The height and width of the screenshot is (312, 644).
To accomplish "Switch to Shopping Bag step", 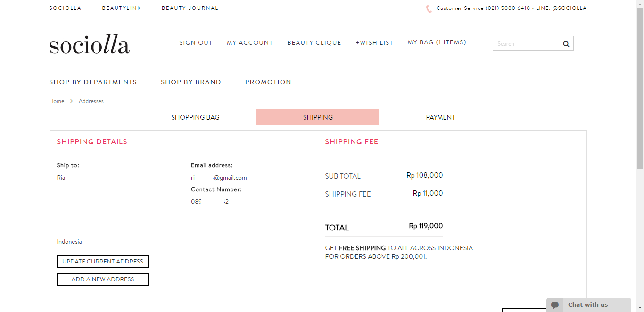I will click(x=195, y=117).
